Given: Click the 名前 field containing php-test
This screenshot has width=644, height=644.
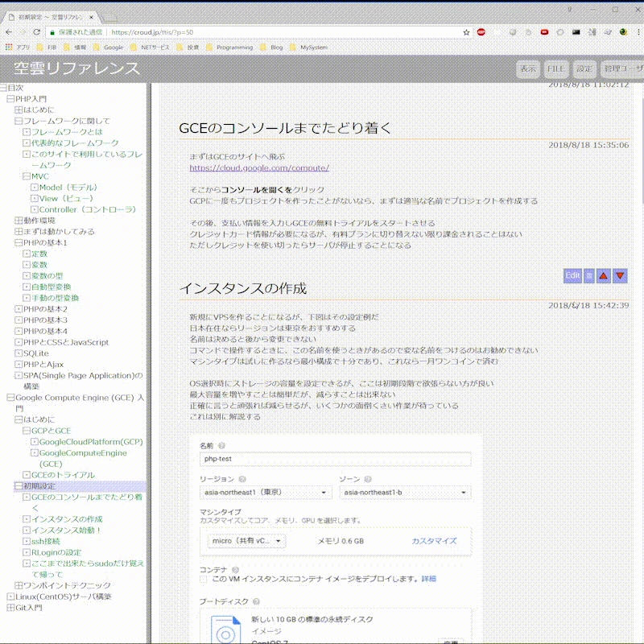Looking at the screenshot, I should [335, 459].
